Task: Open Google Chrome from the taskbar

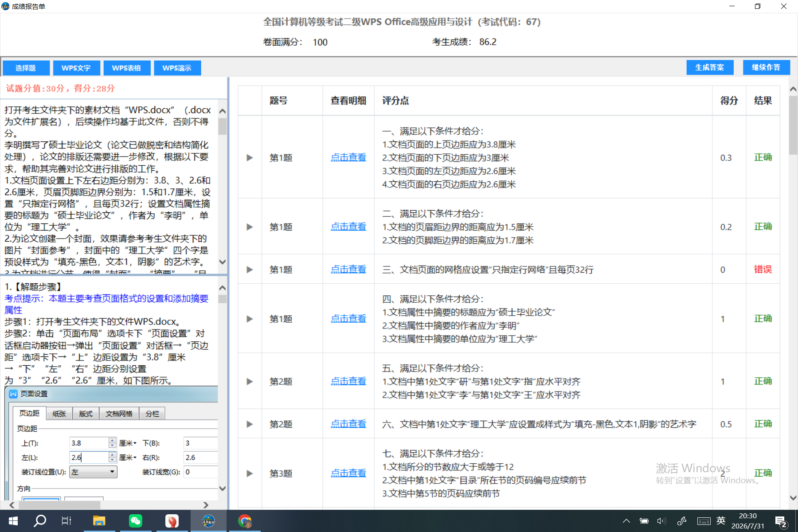Action: (x=245, y=521)
